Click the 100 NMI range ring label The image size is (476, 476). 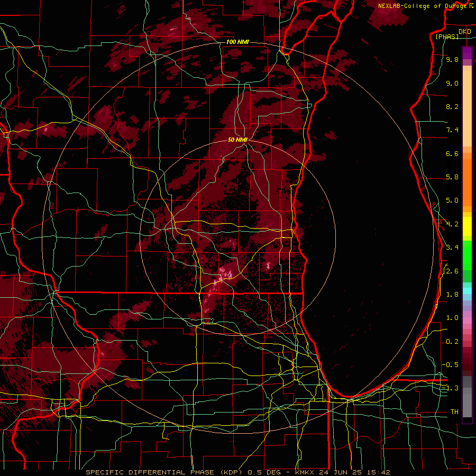click(237, 42)
